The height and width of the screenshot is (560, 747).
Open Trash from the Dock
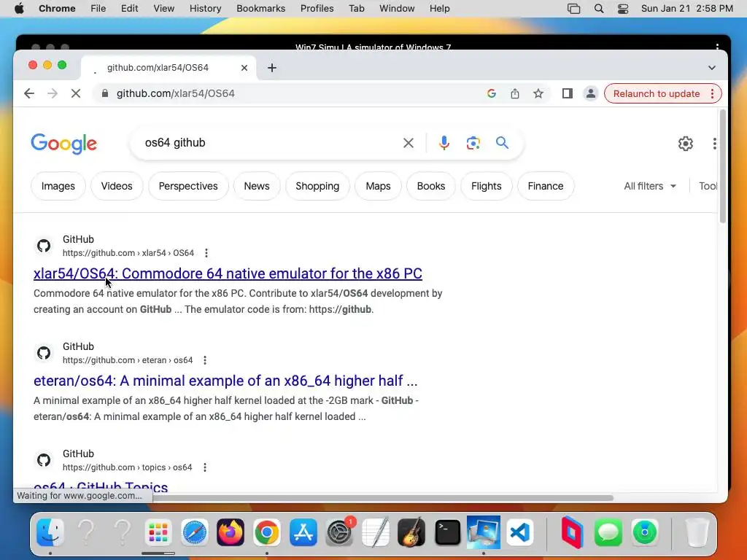697,532
